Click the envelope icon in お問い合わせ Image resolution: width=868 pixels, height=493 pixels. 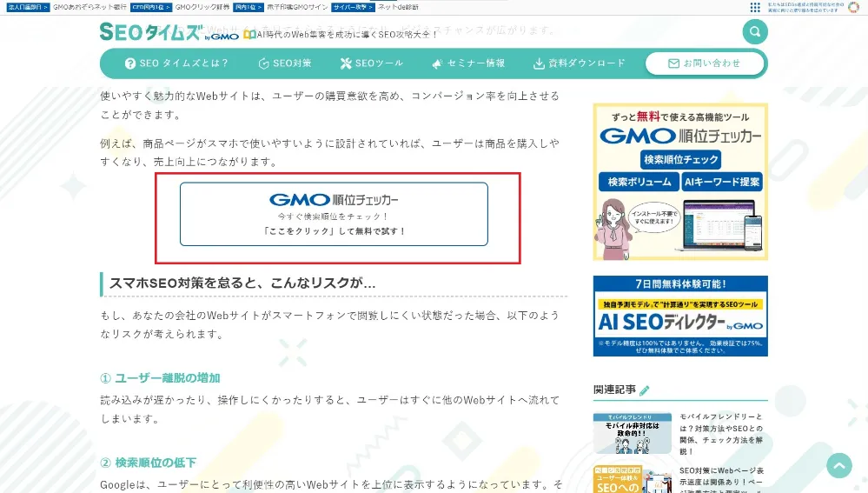point(673,63)
